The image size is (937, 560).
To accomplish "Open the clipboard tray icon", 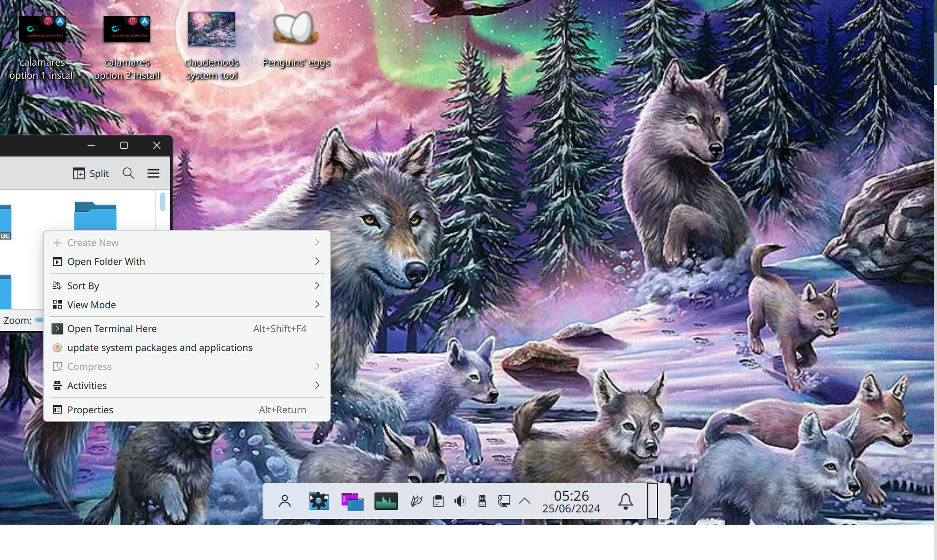I will click(x=438, y=501).
